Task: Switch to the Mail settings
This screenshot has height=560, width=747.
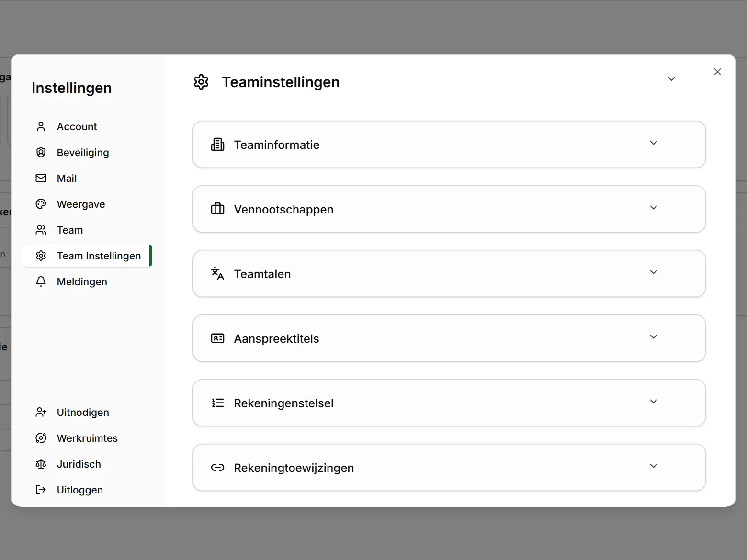Action: tap(88, 178)
